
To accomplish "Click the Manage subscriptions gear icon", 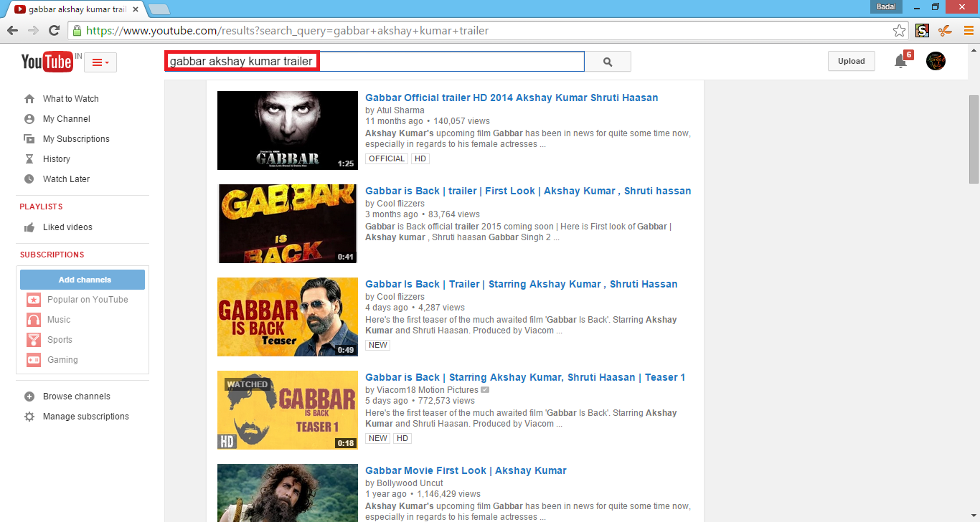I will coord(29,417).
